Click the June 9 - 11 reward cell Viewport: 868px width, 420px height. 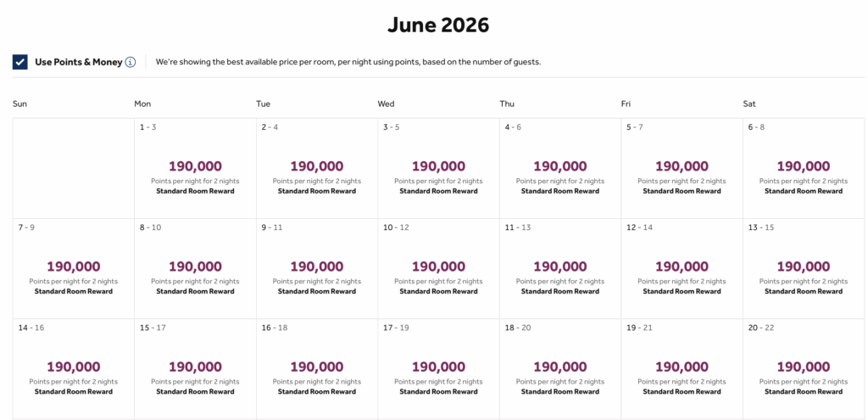click(317, 268)
